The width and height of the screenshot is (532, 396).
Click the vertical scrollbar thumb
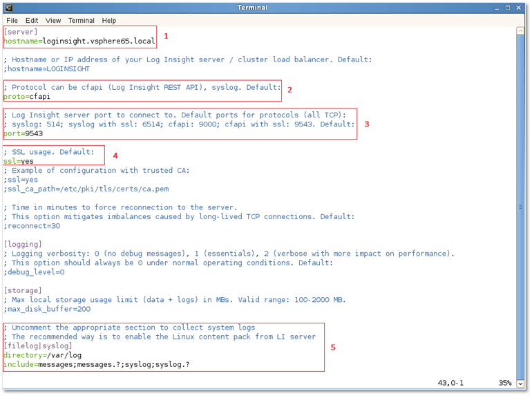pos(520,207)
